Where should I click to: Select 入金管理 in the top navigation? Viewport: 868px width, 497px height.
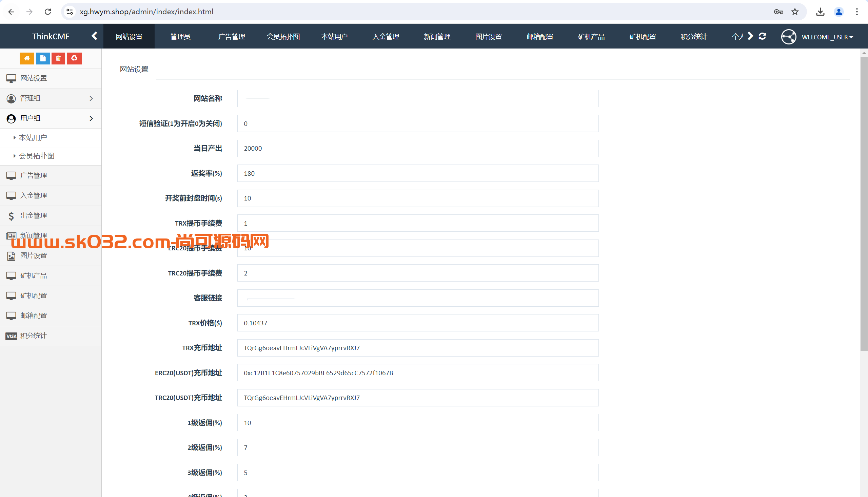coord(386,37)
